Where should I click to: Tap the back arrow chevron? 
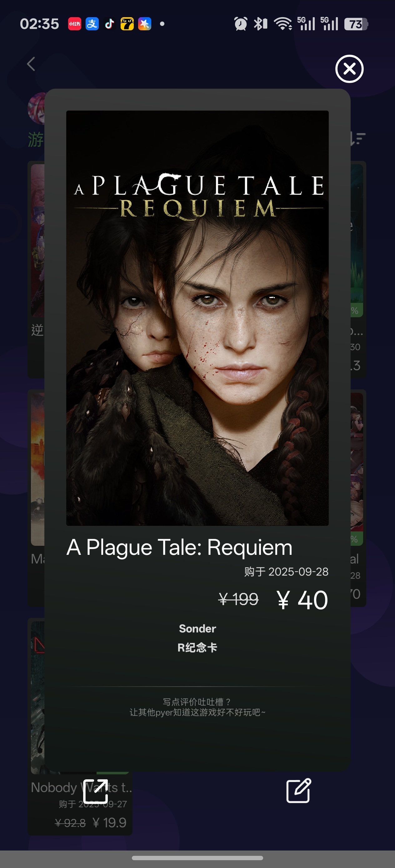(31, 64)
